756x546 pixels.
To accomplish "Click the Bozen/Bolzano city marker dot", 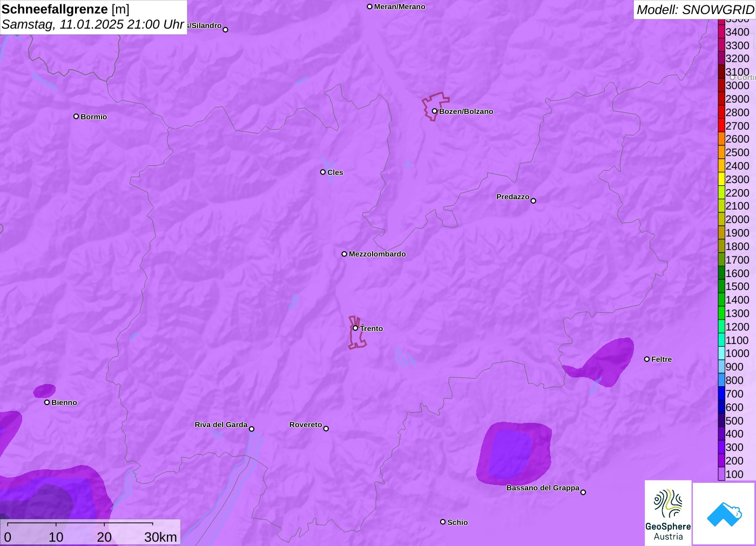I will click(x=434, y=111).
